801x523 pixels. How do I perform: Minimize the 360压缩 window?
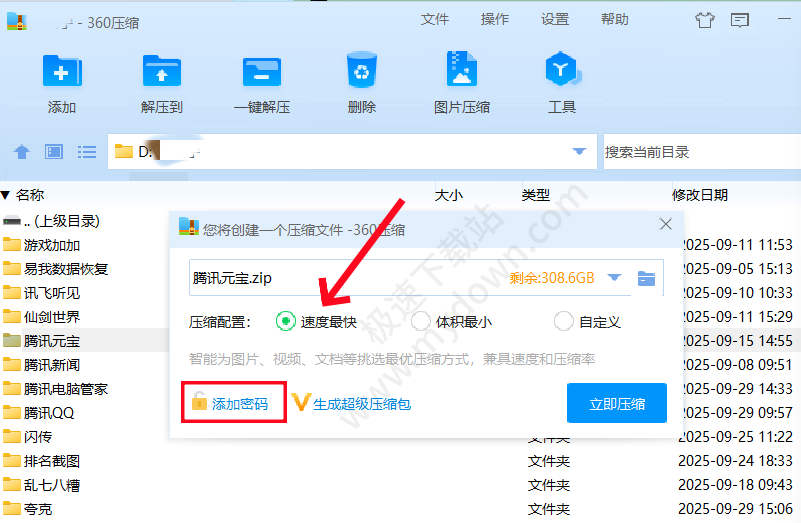pyautogui.click(x=784, y=19)
